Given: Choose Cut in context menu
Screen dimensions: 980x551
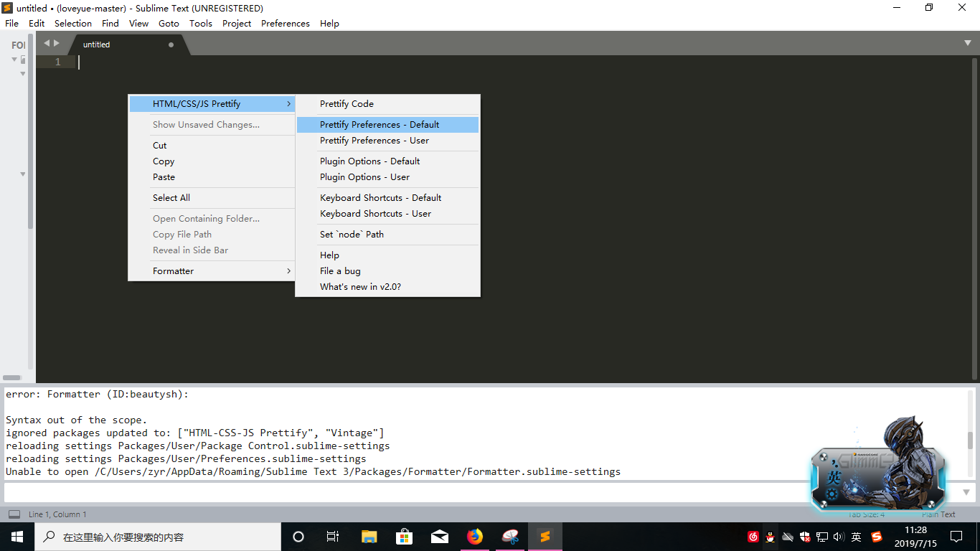Looking at the screenshot, I should (212, 146).
